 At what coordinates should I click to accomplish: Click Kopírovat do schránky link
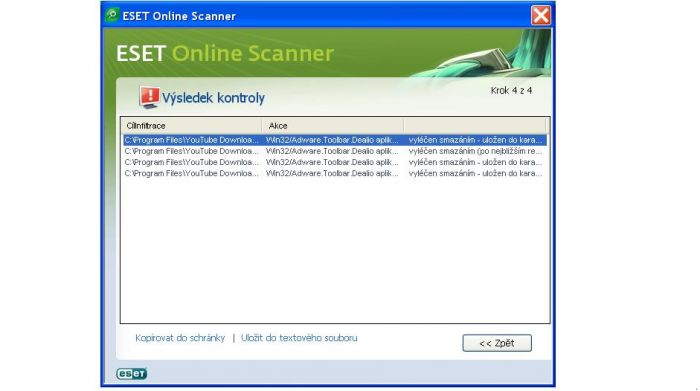pos(180,338)
